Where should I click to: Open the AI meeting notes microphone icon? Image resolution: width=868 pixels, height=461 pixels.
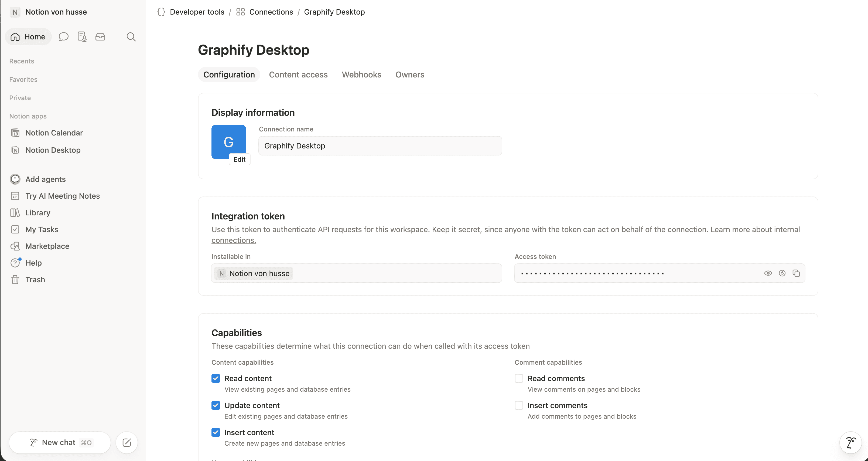coord(82,37)
